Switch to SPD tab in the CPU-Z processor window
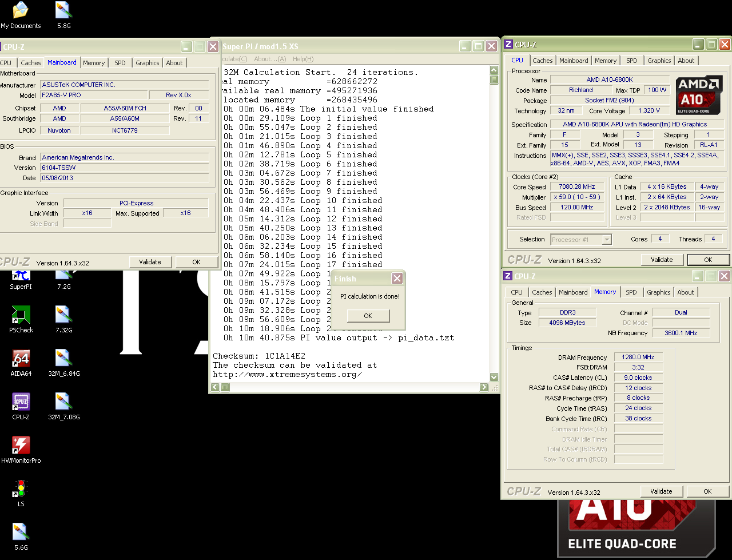This screenshot has width=732, height=560. [x=632, y=61]
